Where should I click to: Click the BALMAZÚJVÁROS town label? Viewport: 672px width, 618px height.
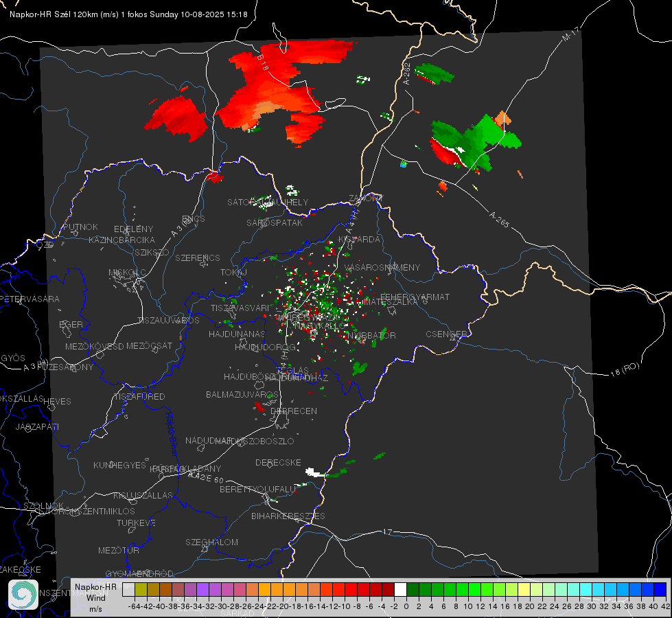[242, 394]
